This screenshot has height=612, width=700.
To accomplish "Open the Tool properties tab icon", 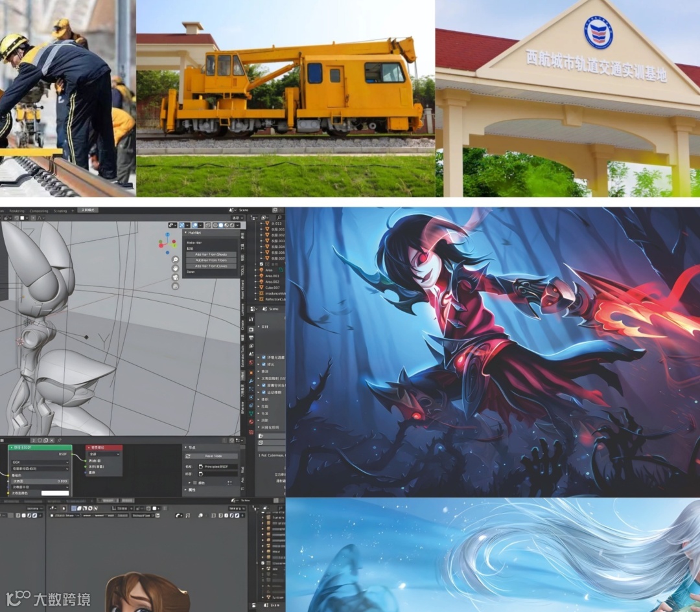I will point(251,319).
